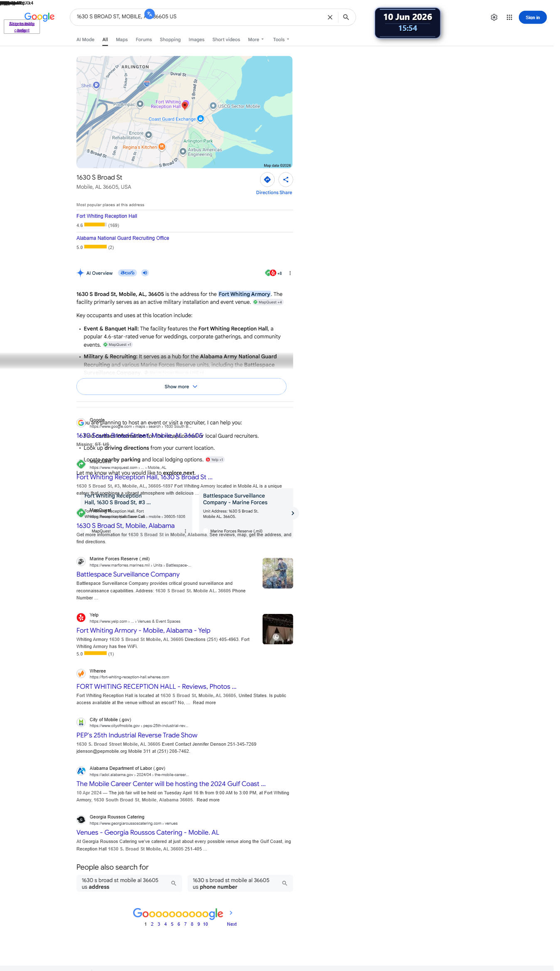560x971 pixels.
Task: Click the Google logo in the header
Action: coord(39,17)
